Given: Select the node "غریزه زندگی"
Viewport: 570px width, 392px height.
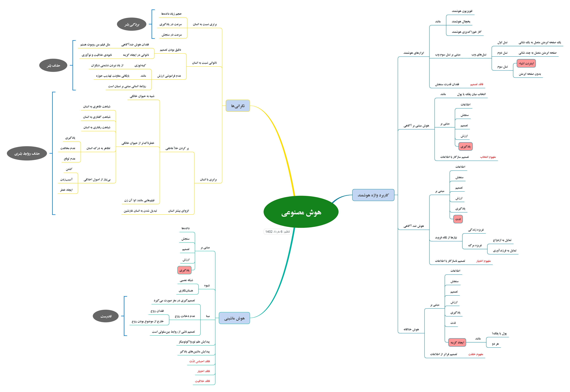Looking at the screenshot, I should coord(476,230).
